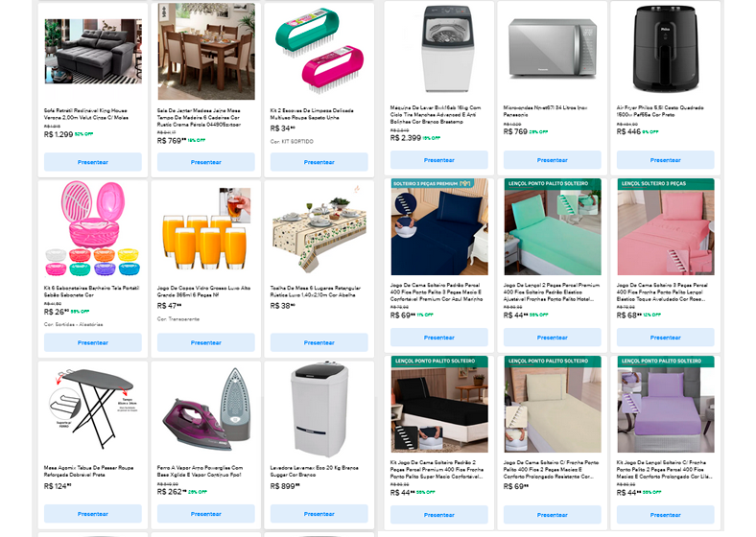Open the white washing machine product image
The image size is (756, 537).
(439, 49)
